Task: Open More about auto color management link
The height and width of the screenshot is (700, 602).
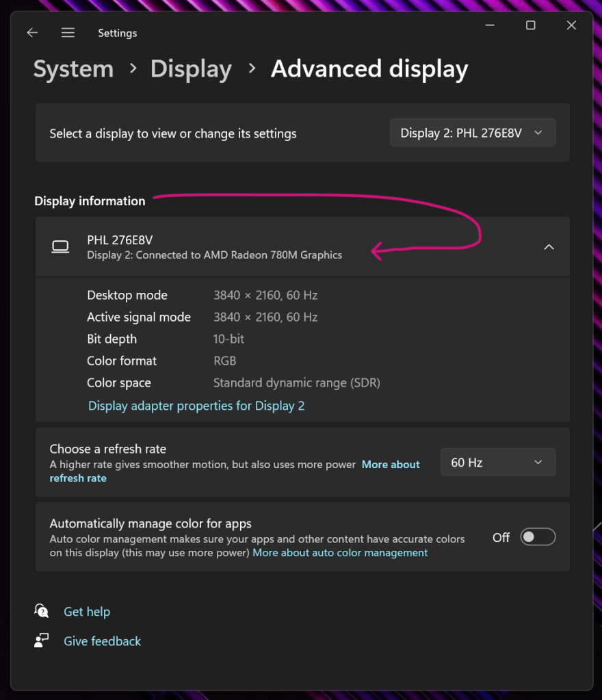Action: [340, 553]
